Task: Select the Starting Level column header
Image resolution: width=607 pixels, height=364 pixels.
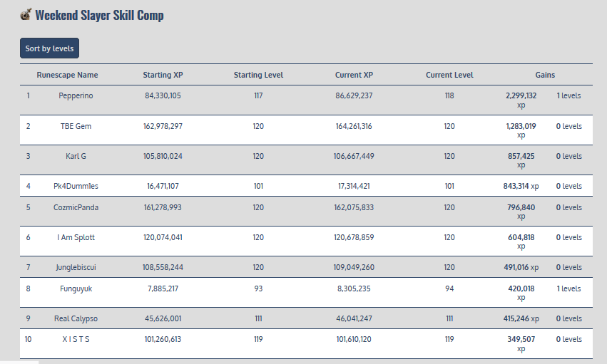Action: point(258,75)
